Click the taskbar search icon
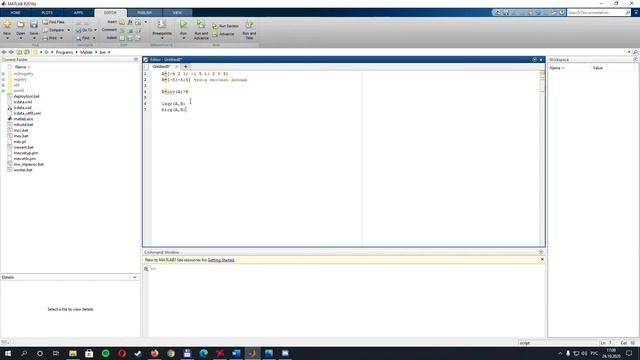Viewport: 640px width, 360px height. click(24, 353)
